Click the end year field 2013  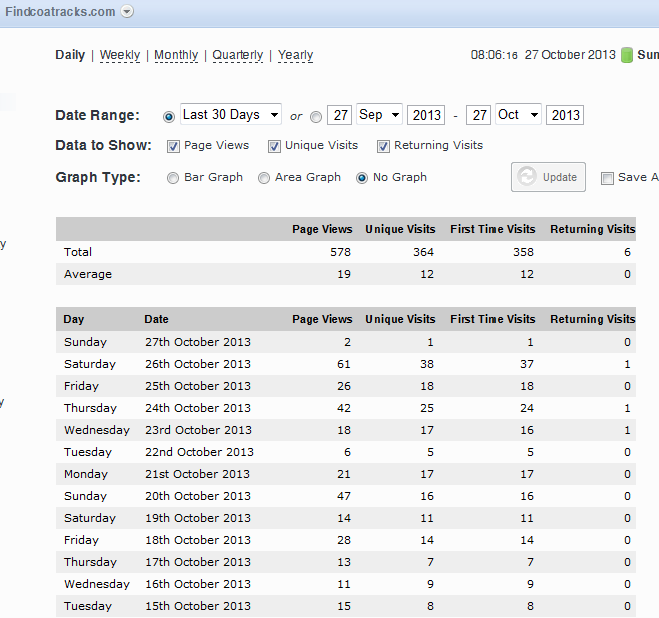click(x=565, y=115)
